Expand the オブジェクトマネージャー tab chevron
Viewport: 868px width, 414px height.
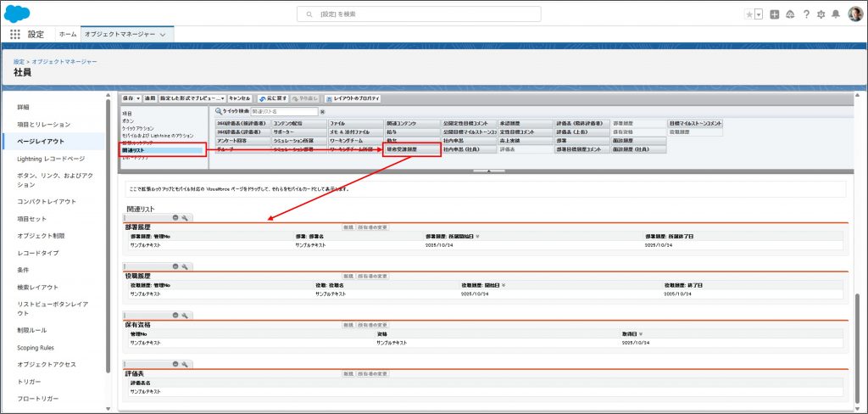point(163,34)
